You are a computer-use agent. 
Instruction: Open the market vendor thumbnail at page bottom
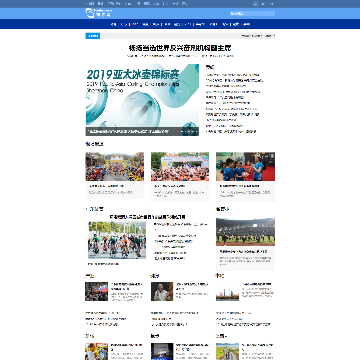coord(97,352)
